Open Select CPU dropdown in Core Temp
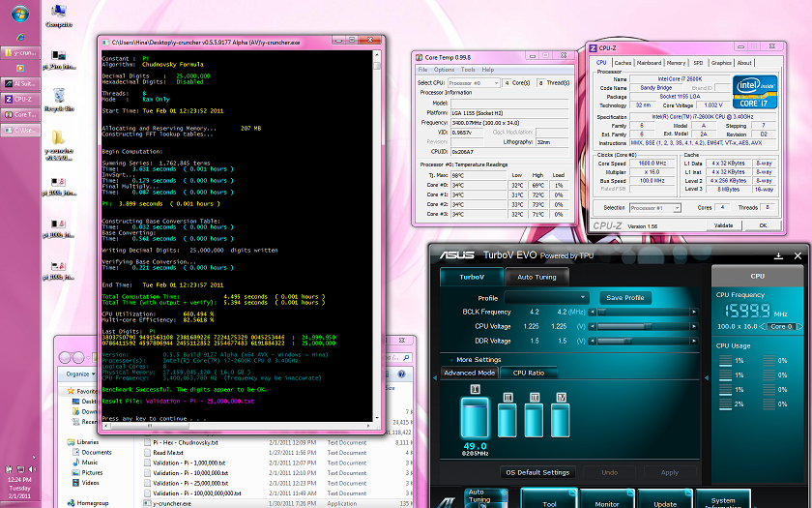Image resolution: width=812 pixels, height=508 pixels. coord(474,82)
